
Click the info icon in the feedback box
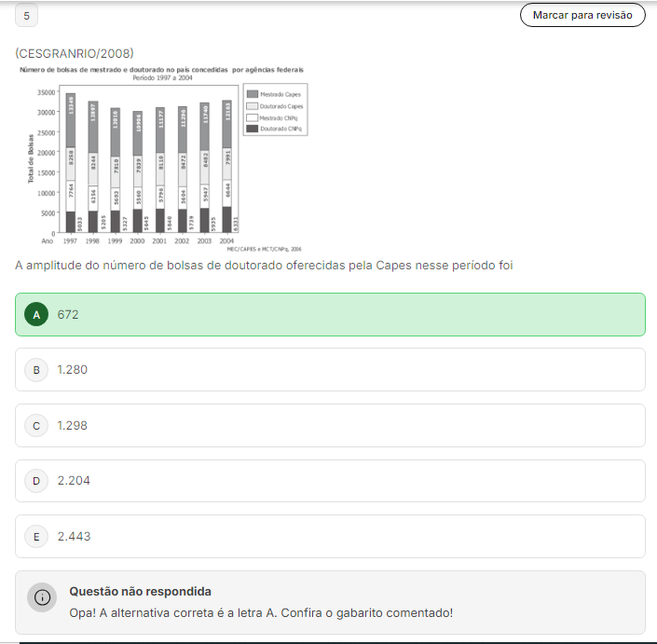42,597
